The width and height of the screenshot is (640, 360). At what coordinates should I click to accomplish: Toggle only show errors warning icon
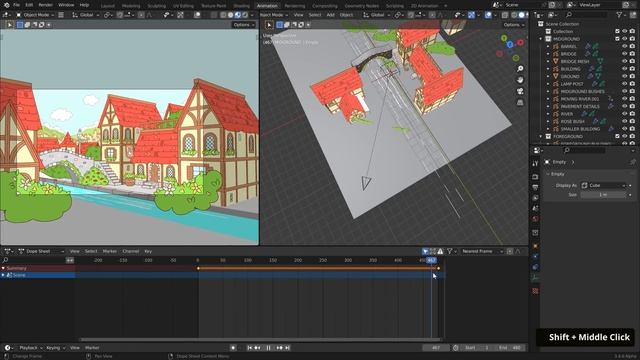440,251
